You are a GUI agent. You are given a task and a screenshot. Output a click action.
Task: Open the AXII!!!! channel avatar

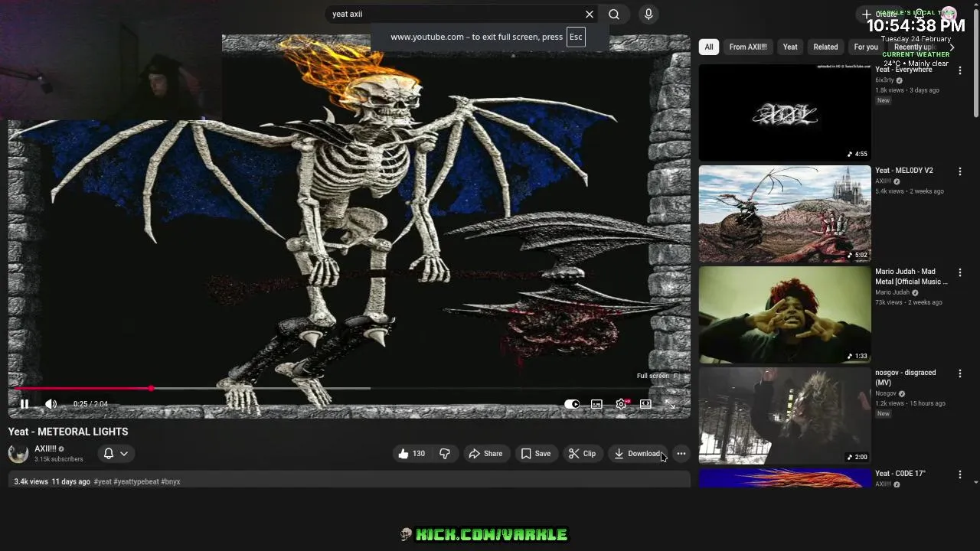tap(18, 453)
